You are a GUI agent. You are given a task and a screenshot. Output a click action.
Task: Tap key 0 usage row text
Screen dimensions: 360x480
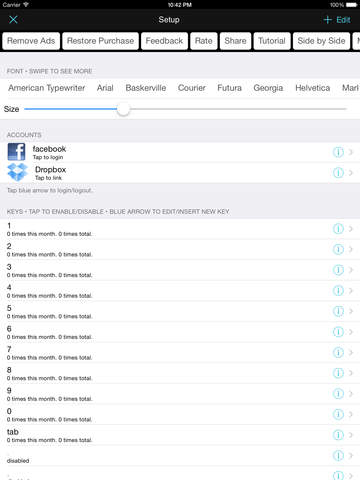pos(49,420)
